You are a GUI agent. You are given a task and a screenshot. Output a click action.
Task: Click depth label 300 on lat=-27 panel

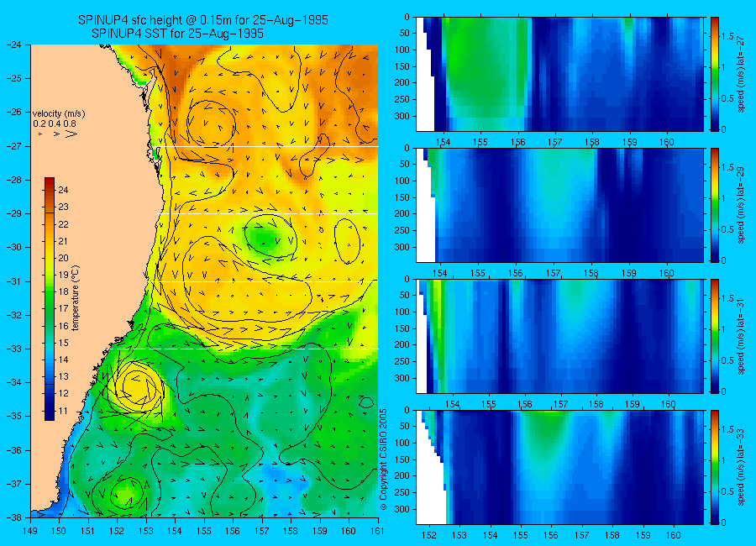tap(402, 116)
